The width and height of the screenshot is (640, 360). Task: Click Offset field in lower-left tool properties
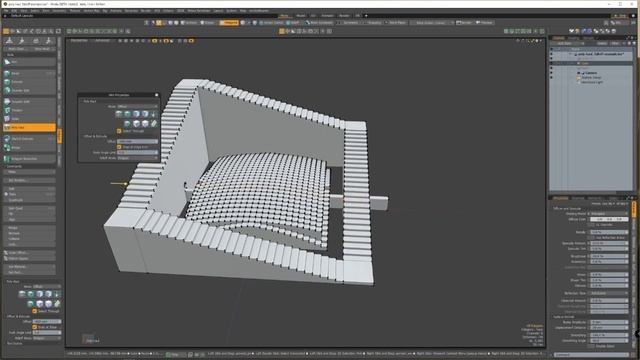pyautogui.click(x=47, y=322)
